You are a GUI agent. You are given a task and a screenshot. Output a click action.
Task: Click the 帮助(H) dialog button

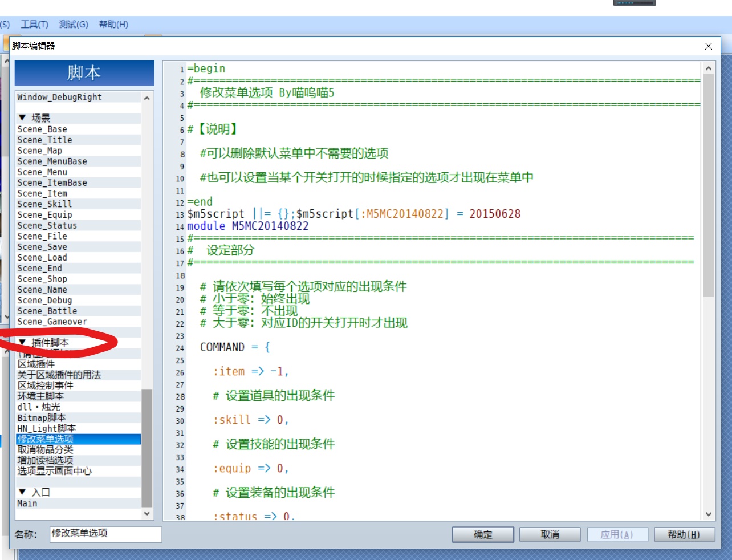[x=684, y=534]
